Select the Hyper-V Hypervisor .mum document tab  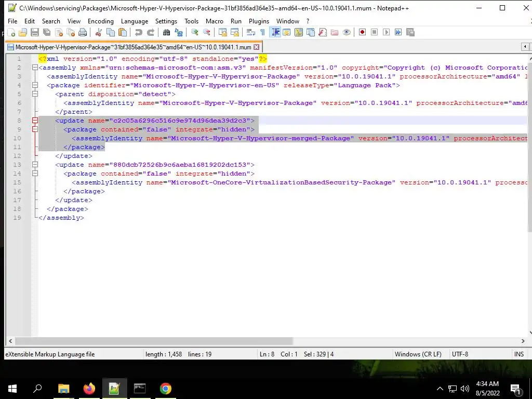point(134,47)
